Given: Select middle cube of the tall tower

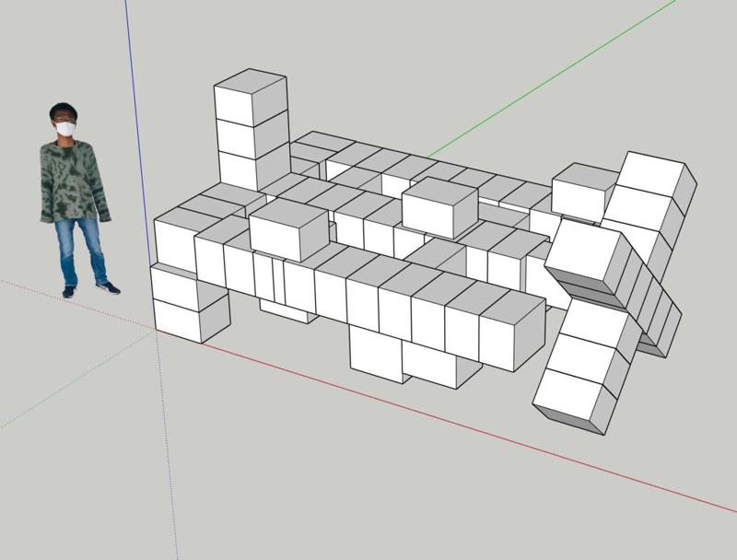Looking at the screenshot, I should (x=252, y=135).
